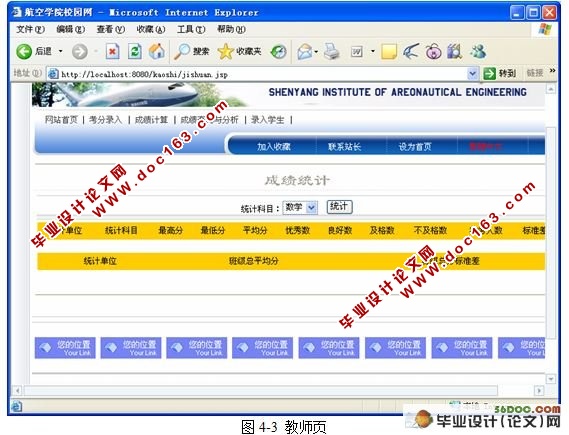The height and width of the screenshot is (435, 569).
Task: Click the 转到 Go button
Action: pos(500,74)
